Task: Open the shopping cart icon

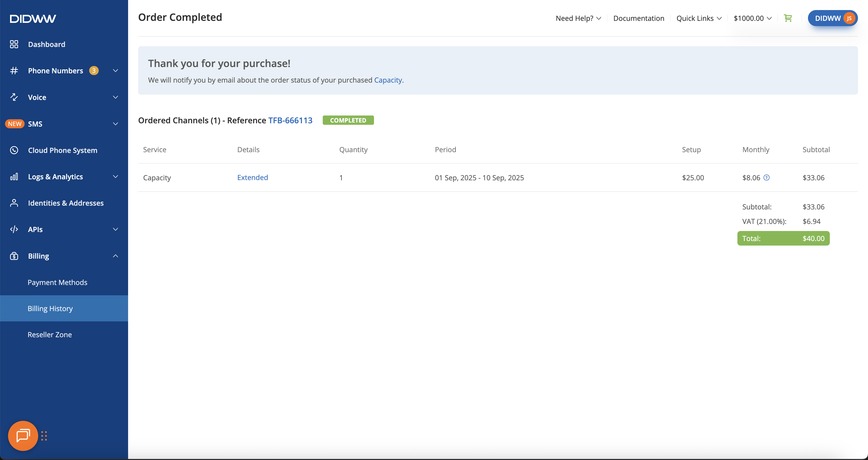Action: tap(788, 18)
